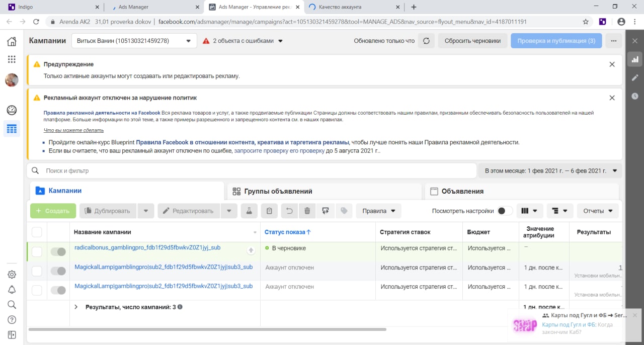Viewport: 644px width, 345px height.
Task: Open 'Правила рекламной деятельности на Facebook' link
Action: coord(102,113)
